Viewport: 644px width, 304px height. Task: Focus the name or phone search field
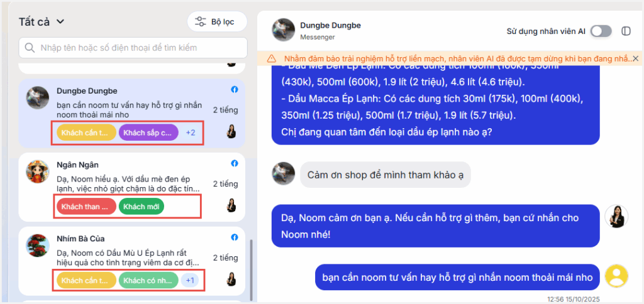(132, 48)
